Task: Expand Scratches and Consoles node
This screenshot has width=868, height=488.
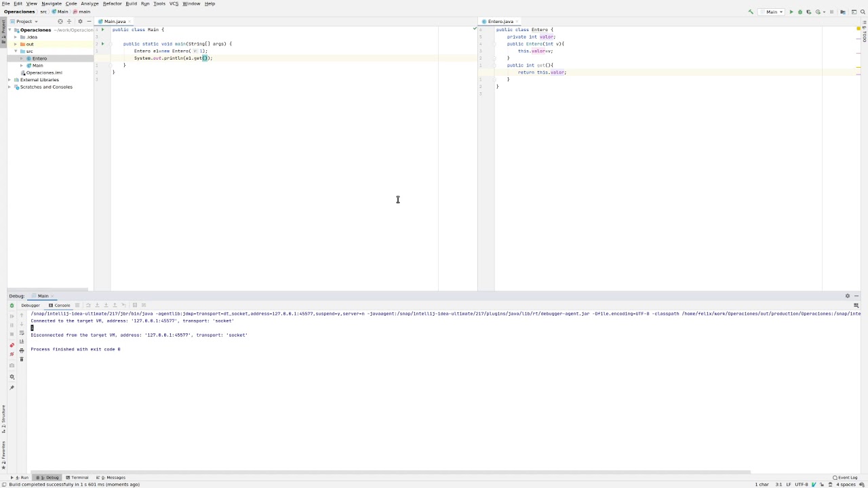Action: pyautogui.click(x=9, y=87)
